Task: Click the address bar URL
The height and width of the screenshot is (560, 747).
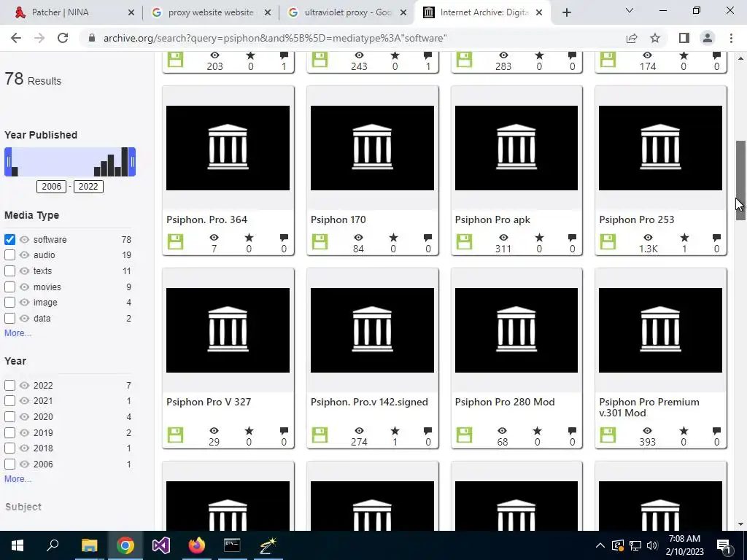Action: (x=275, y=38)
